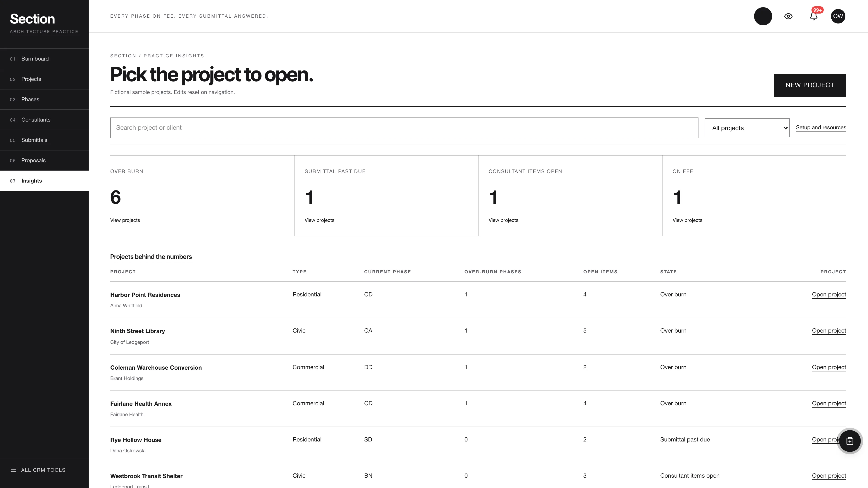The image size is (868, 488).
Task: Click the NEW PROJECT button
Action: pyautogui.click(x=810, y=85)
